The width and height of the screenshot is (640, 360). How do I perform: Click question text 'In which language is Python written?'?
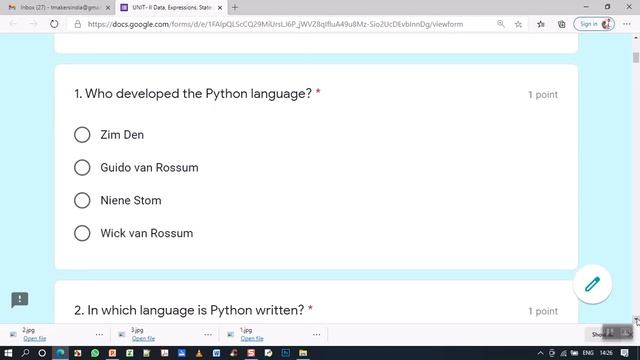196,310
